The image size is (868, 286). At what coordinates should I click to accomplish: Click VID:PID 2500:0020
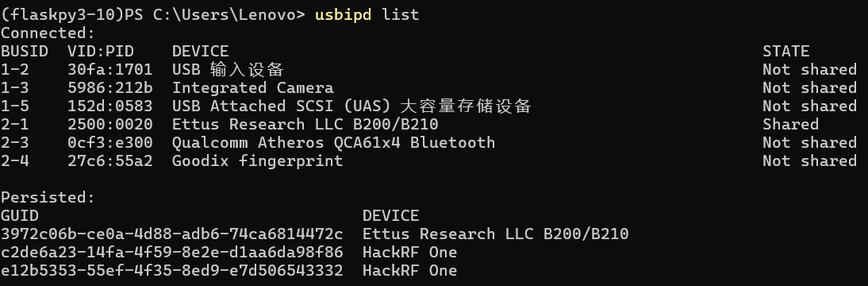110,124
